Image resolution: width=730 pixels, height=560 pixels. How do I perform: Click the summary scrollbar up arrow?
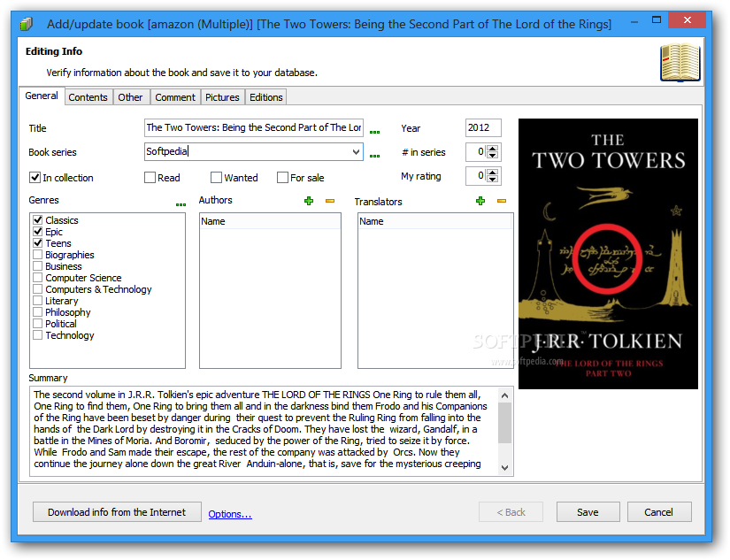click(x=504, y=395)
